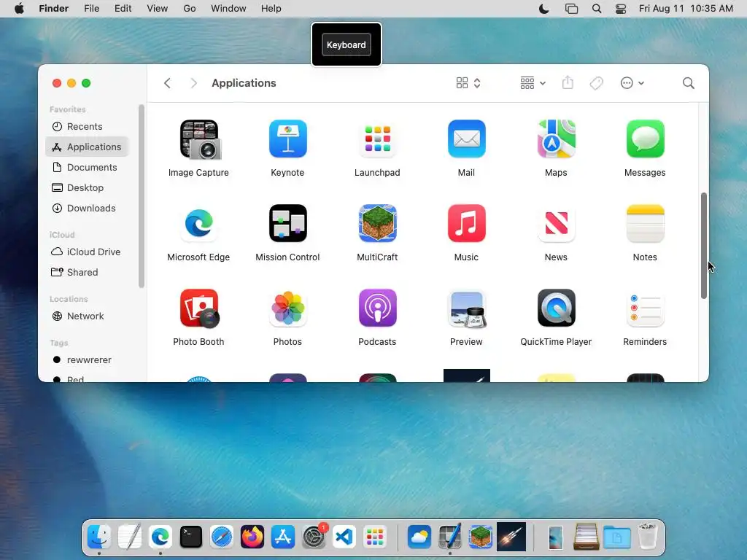Open the Launchpad icon in Applications window
The width and height of the screenshot is (747, 560).
(377, 139)
